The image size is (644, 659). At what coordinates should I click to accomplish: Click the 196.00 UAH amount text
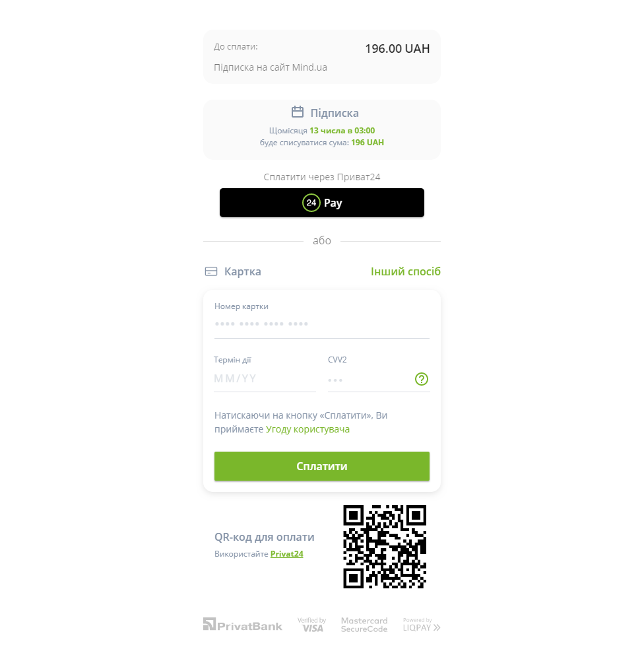pyautogui.click(x=397, y=49)
